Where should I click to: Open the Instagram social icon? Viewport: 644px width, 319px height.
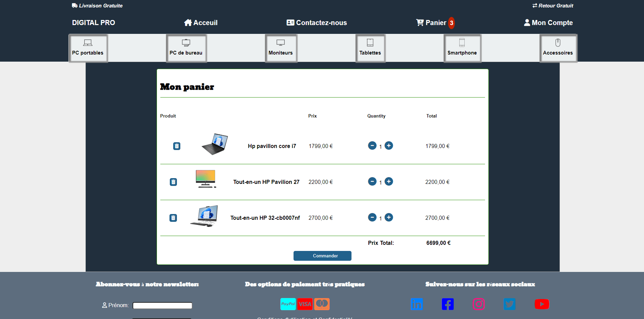(x=479, y=304)
